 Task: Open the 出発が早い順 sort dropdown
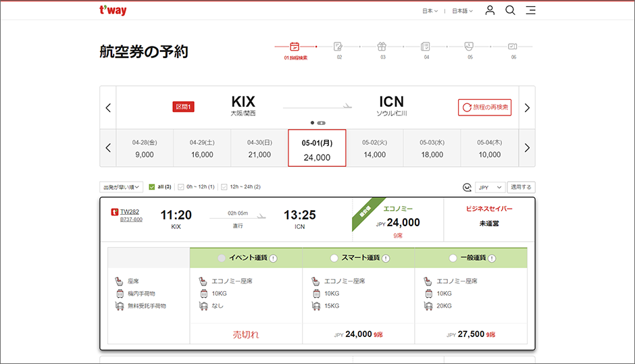pos(122,187)
